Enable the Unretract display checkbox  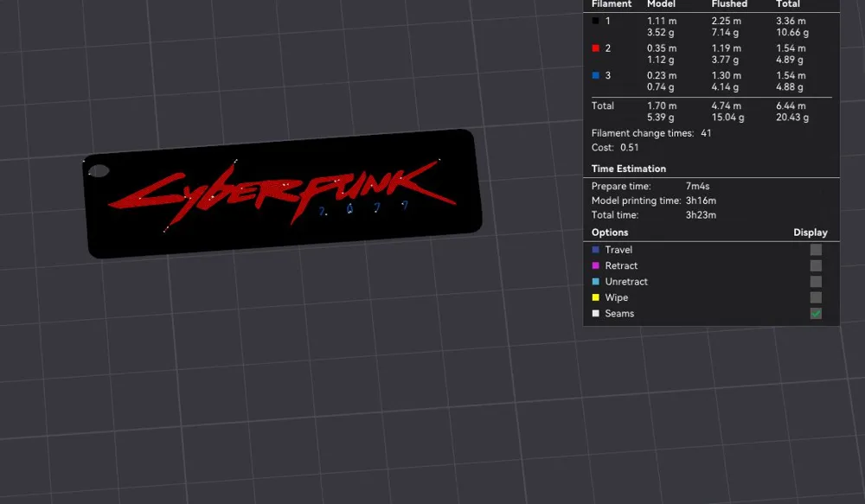click(816, 282)
